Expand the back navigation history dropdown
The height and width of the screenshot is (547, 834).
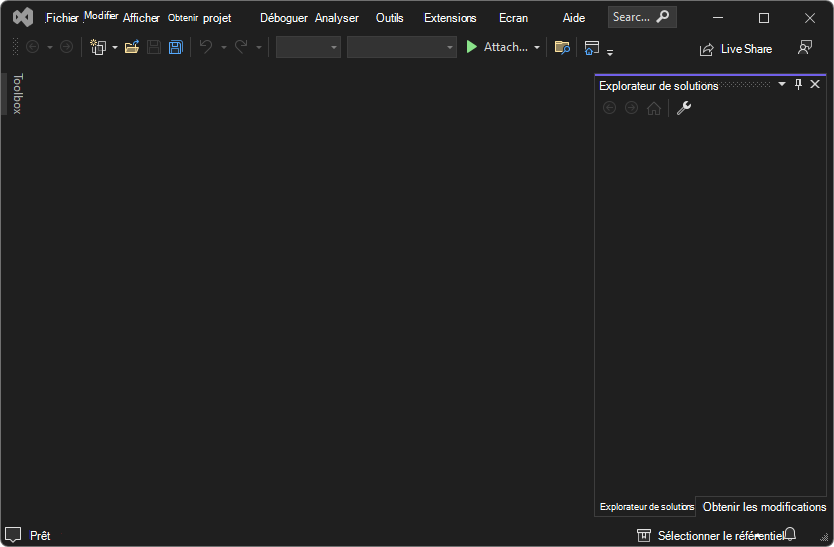[50, 47]
